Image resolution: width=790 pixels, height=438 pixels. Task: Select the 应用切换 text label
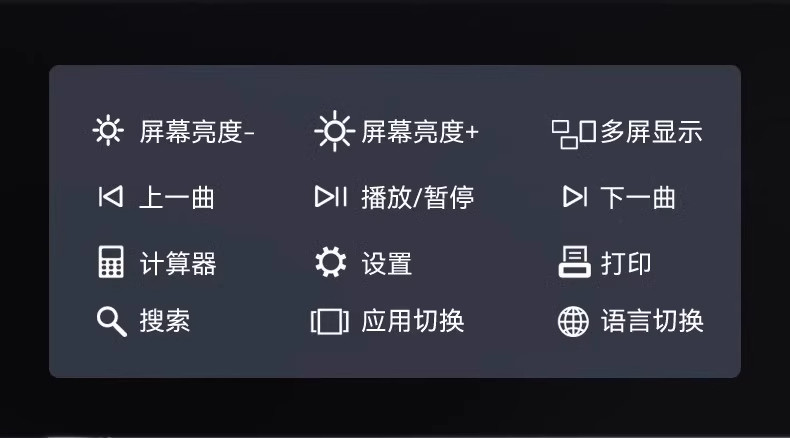413,321
